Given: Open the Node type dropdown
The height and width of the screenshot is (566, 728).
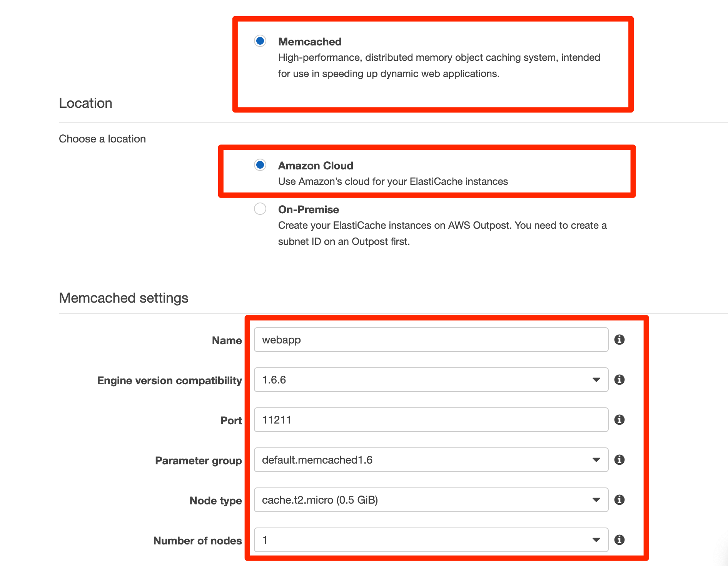Looking at the screenshot, I should coord(431,500).
